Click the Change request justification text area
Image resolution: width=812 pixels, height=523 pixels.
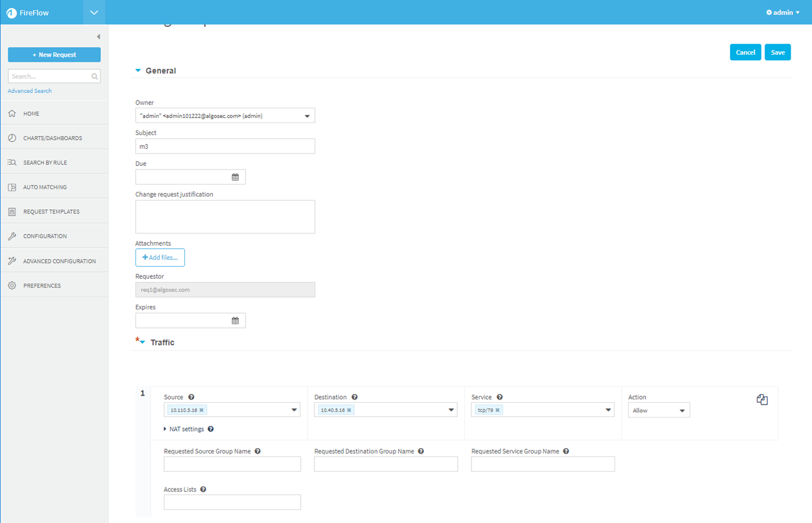(x=225, y=217)
